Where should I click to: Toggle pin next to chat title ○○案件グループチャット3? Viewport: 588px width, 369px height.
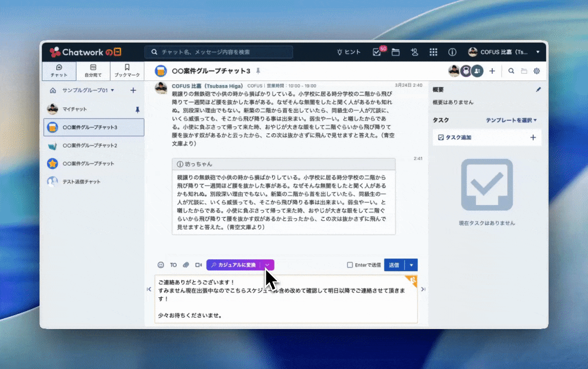point(258,71)
